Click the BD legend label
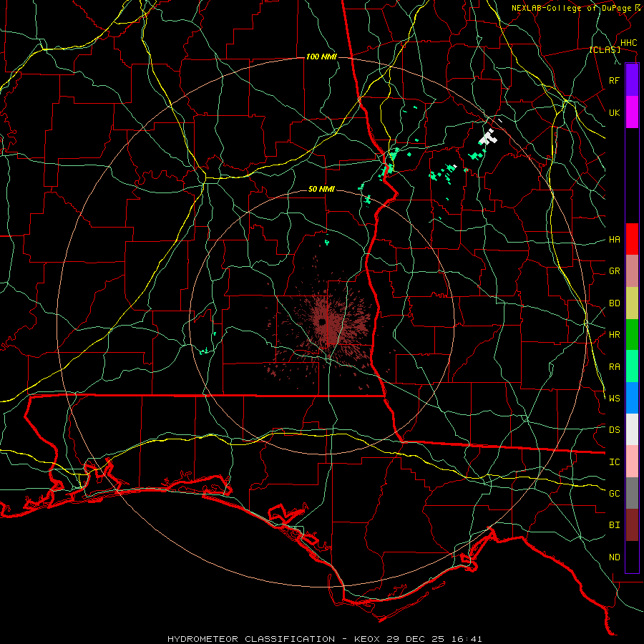Viewport: 644px width, 644px height. click(614, 303)
